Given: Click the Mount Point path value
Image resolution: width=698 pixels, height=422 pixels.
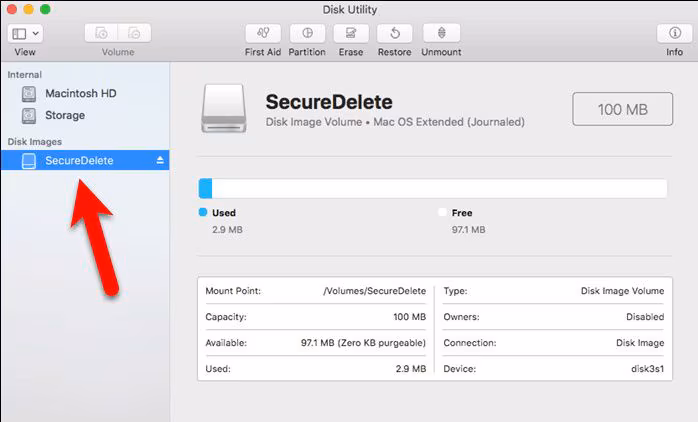Looking at the screenshot, I should tap(375, 291).
